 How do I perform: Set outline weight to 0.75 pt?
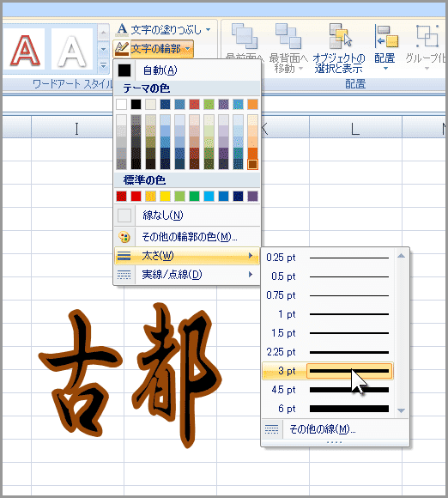tap(328, 295)
